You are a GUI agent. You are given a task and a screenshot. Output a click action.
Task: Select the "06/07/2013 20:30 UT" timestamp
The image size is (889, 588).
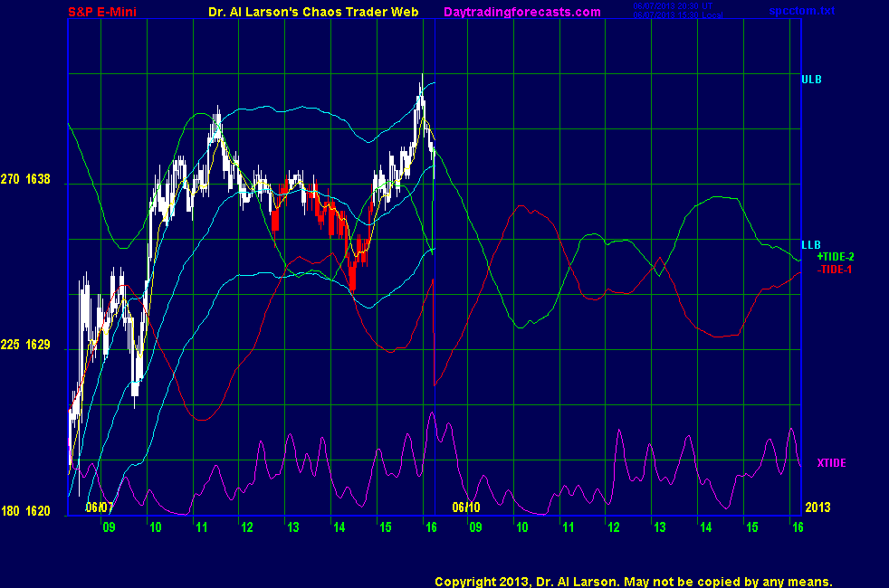pos(673,5)
